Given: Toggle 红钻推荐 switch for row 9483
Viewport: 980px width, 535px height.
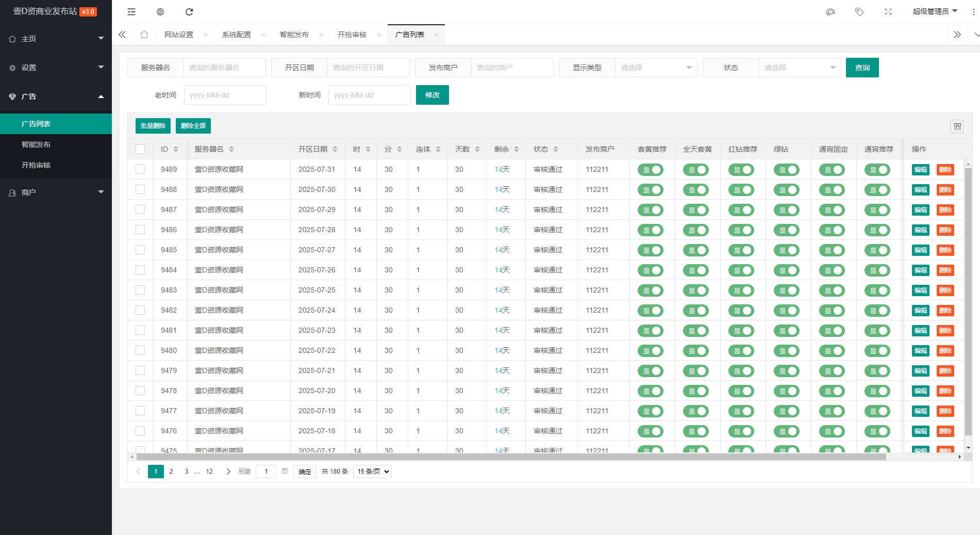Looking at the screenshot, I should 741,290.
